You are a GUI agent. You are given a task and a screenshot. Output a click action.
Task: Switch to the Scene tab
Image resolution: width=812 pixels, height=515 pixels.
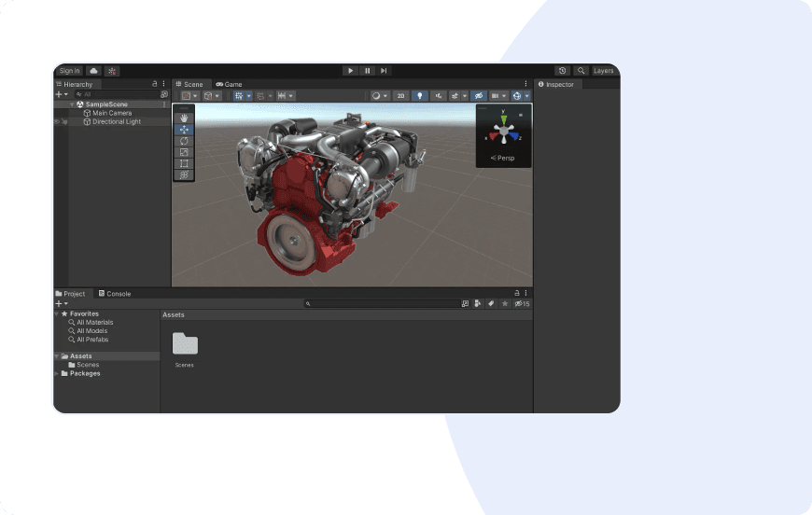coord(189,84)
